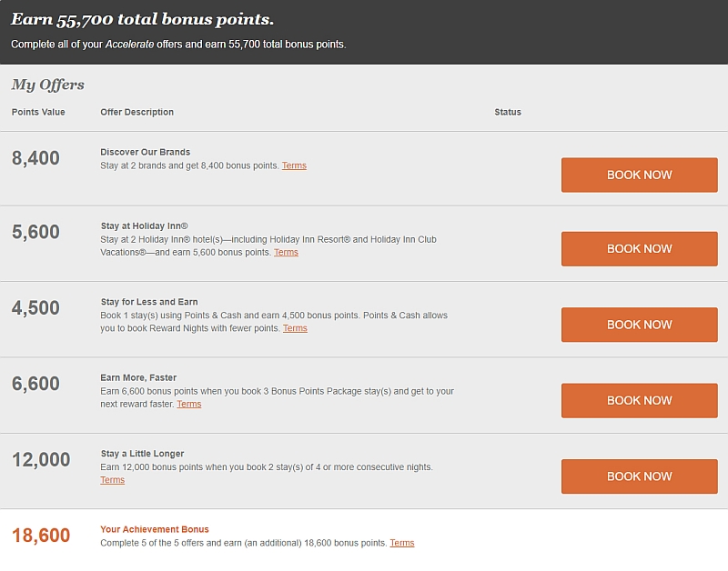Click BOOK NOW for Stay a Little Longer
728x571 pixels.
coord(640,476)
